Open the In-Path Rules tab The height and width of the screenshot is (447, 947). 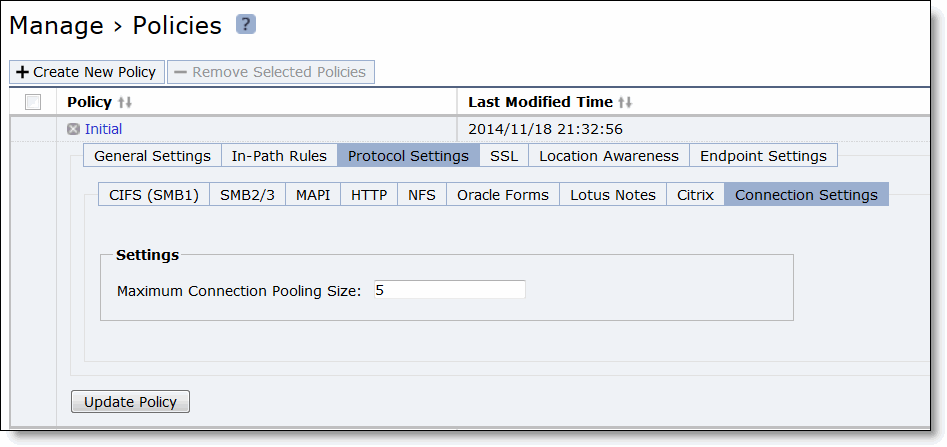click(279, 156)
